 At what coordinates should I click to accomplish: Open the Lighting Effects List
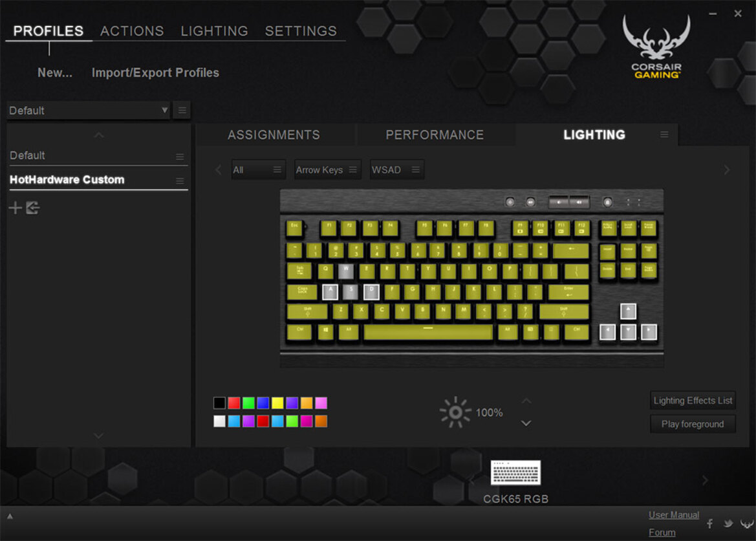coord(693,401)
